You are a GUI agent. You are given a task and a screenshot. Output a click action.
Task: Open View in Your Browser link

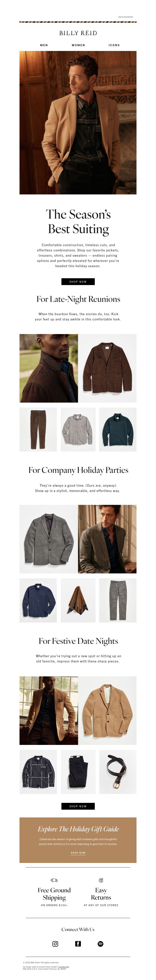click(x=126, y=17)
